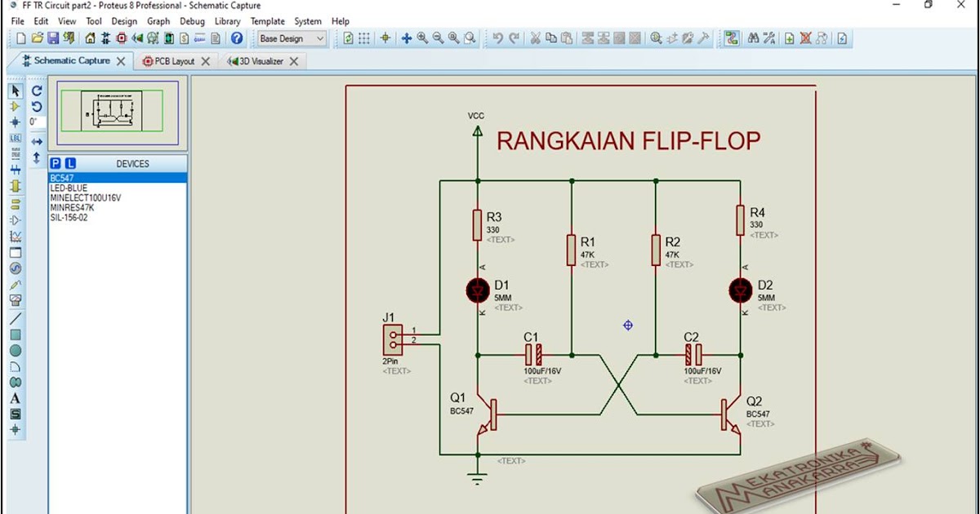Click the Zoom In magnifier icon
This screenshot has width=980, height=514.
[421, 38]
